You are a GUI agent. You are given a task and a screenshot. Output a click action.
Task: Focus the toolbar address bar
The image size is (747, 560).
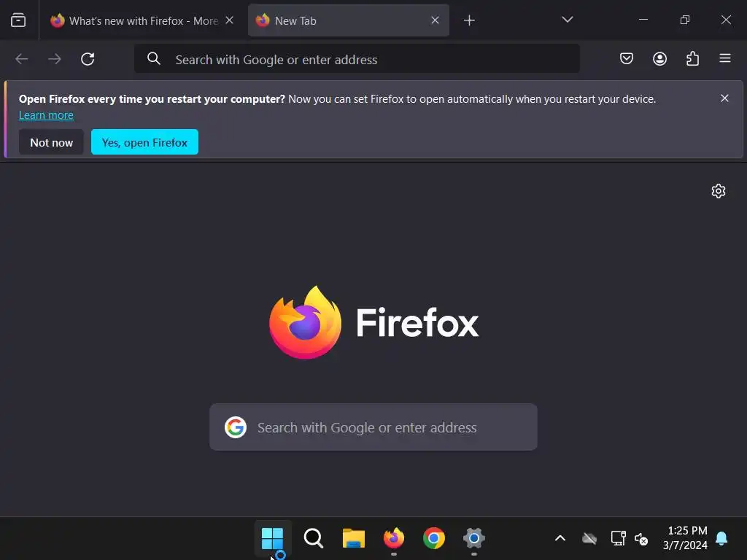357,59
